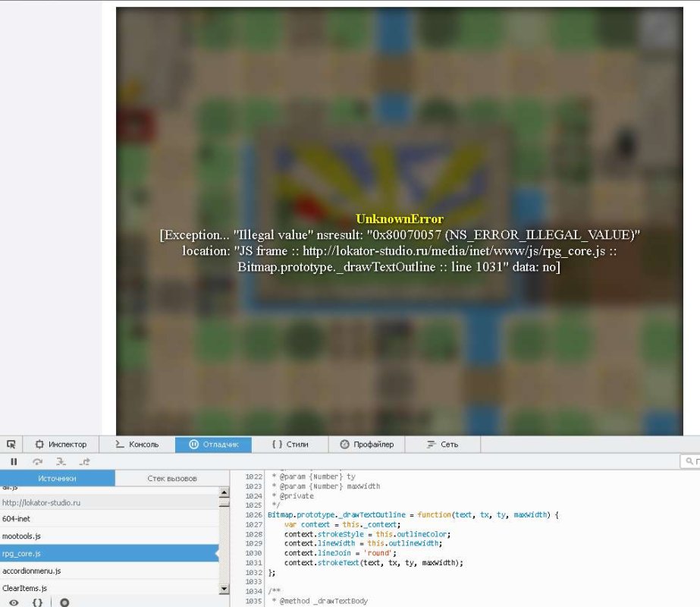
Task: Select rpg_core.js source file
Action: click(109, 553)
